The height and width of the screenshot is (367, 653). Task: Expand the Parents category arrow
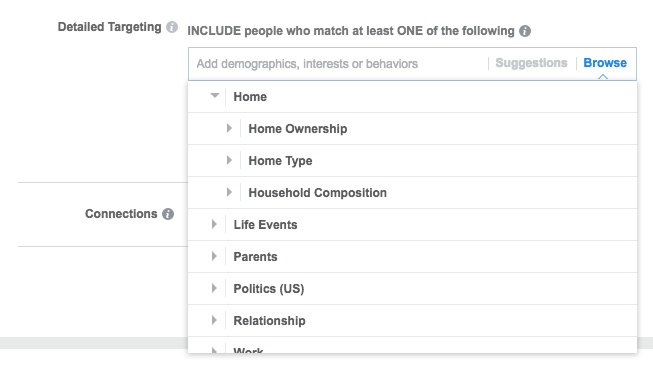214,256
